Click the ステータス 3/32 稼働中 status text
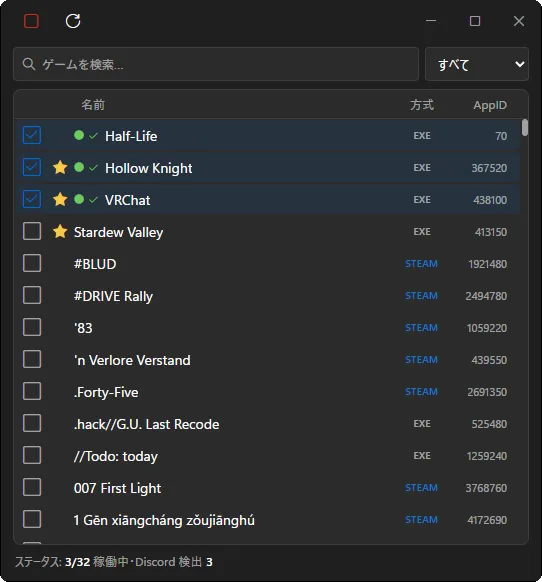542x582 pixels. tap(72, 562)
